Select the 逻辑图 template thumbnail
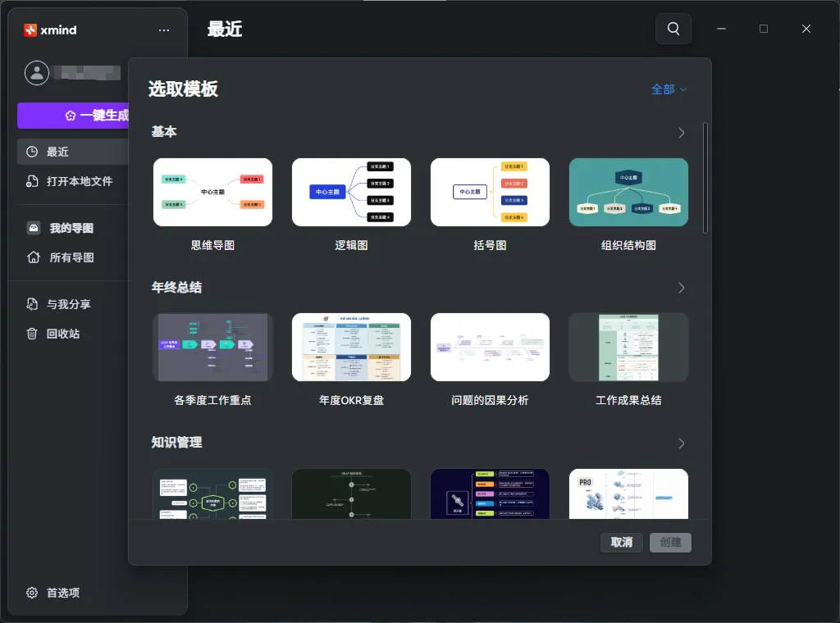Image resolution: width=840 pixels, height=623 pixels. [x=351, y=192]
